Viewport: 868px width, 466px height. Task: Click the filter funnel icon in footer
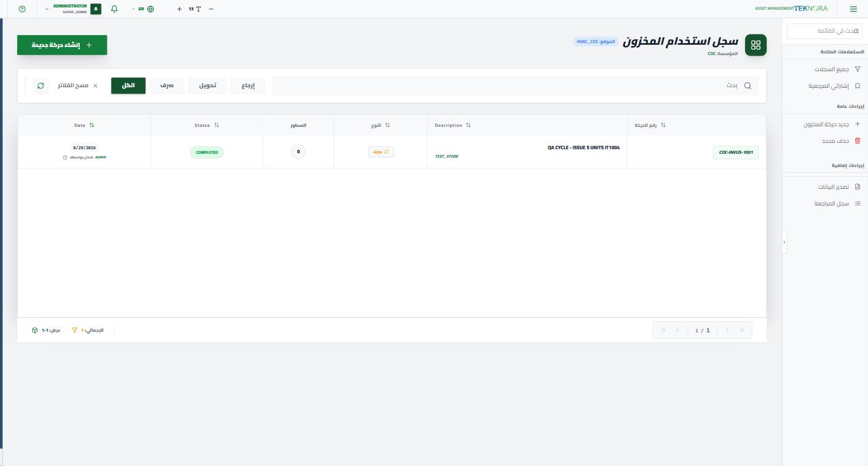point(75,330)
